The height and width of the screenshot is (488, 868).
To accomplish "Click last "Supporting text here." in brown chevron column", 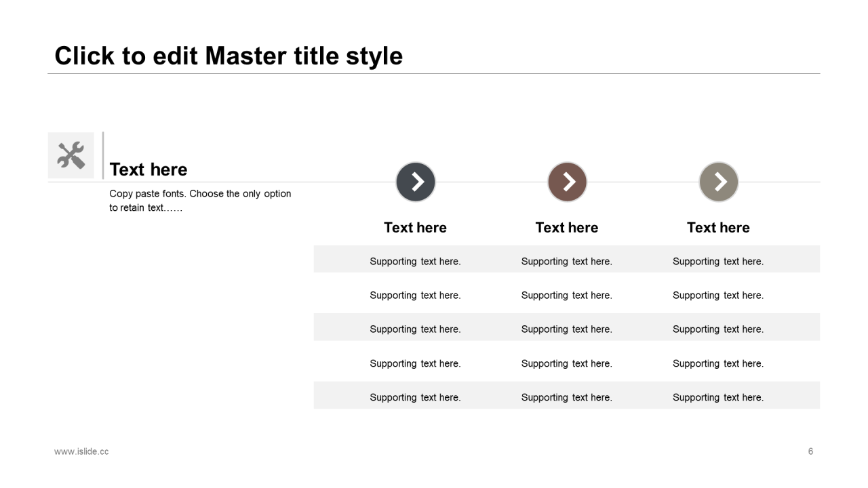I will pos(567,398).
